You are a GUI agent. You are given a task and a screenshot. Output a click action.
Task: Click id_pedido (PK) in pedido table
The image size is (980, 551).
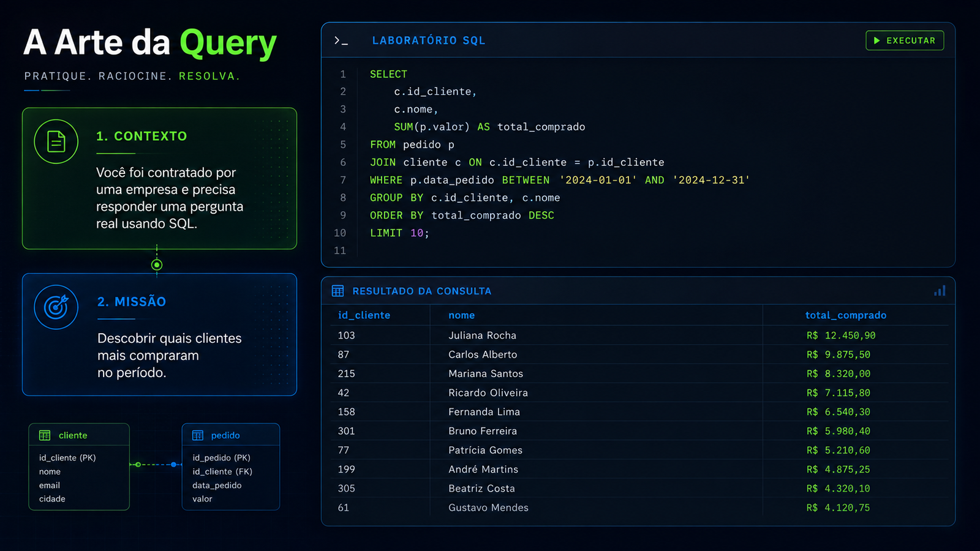[x=221, y=458]
